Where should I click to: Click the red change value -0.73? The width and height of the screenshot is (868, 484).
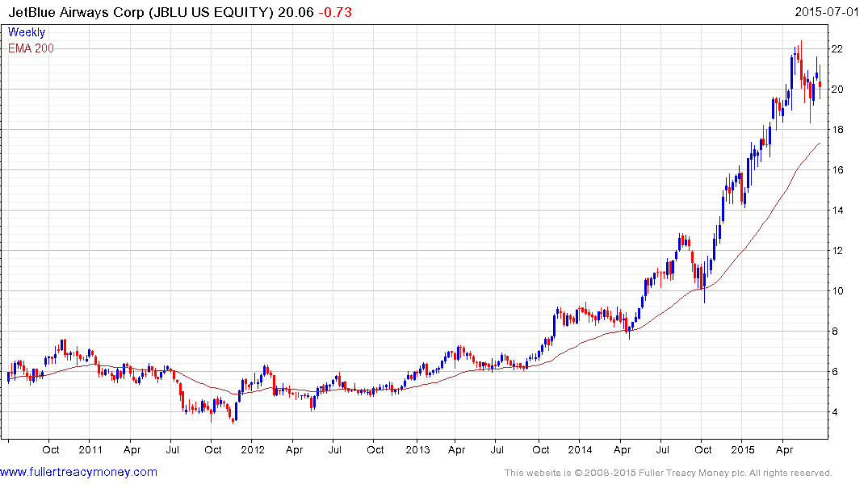coord(335,12)
